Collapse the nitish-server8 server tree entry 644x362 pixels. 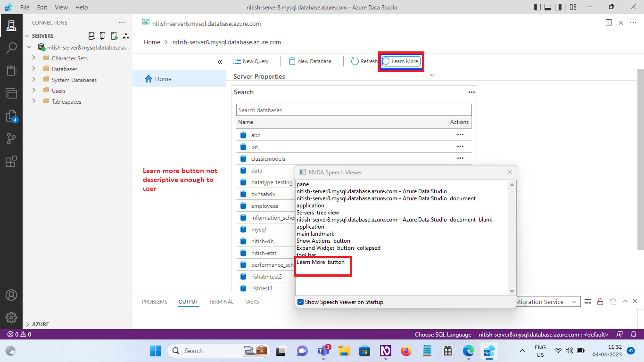coord(29,47)
